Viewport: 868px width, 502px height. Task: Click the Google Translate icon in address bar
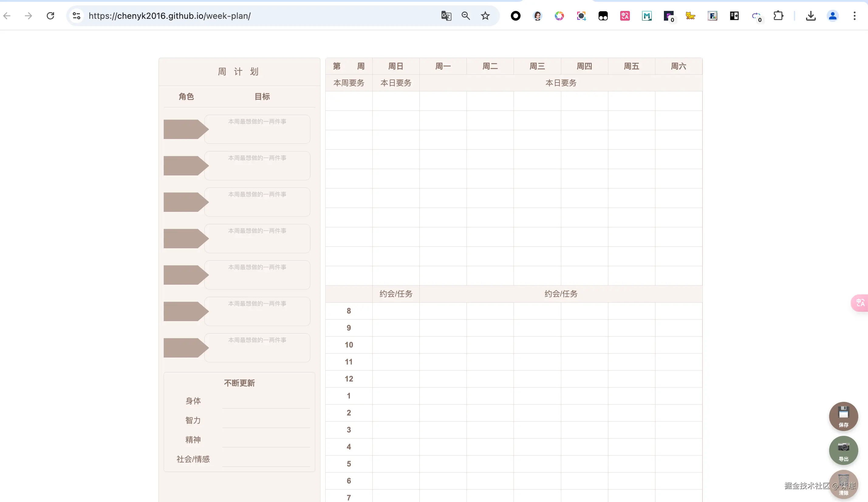[446, 16]
